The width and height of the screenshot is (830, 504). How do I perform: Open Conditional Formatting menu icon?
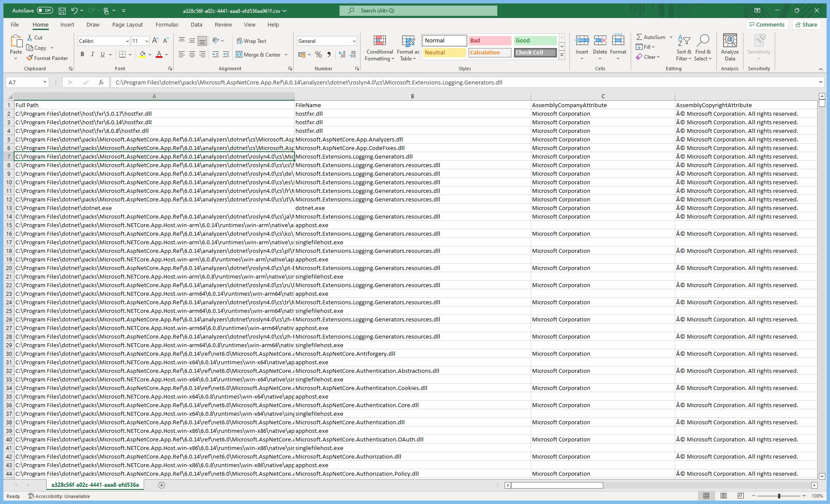pos(379,41)
